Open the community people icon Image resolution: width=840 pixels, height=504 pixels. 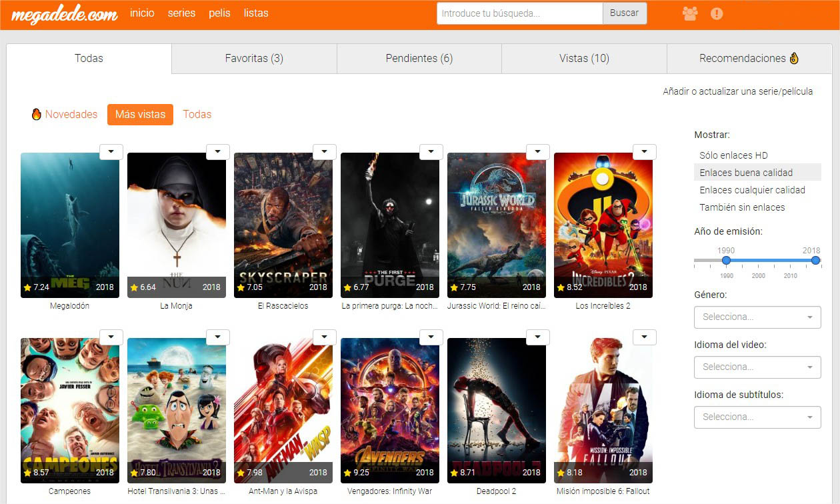[690, 13]
